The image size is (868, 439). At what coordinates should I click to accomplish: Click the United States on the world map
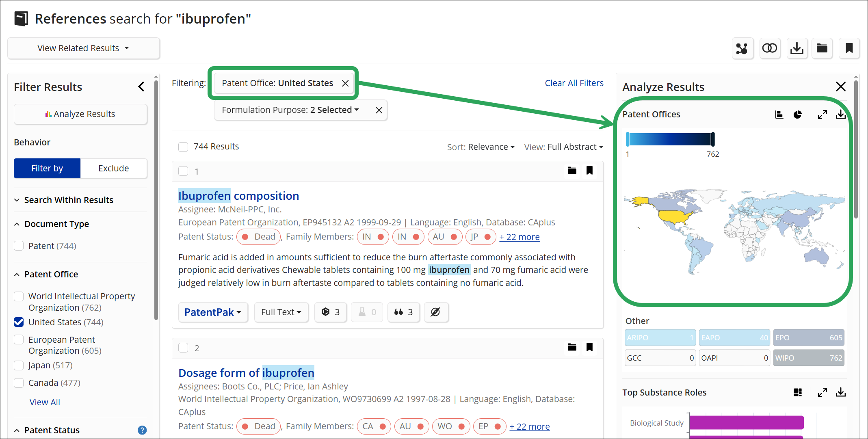[675, 217]
